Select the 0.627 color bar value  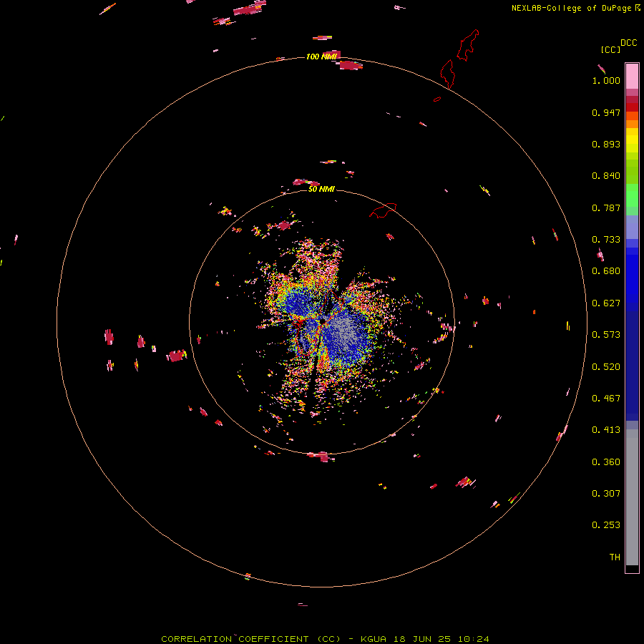606,303
